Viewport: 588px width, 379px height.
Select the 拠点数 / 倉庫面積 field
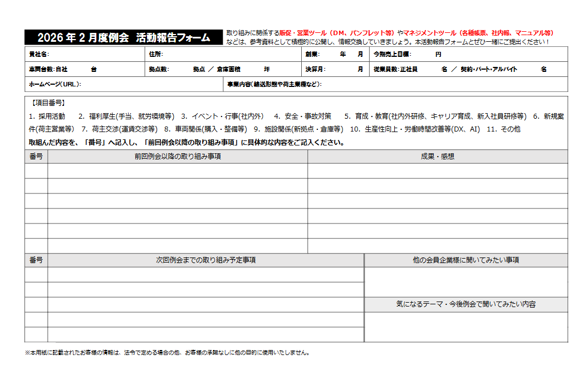[223, 69]
